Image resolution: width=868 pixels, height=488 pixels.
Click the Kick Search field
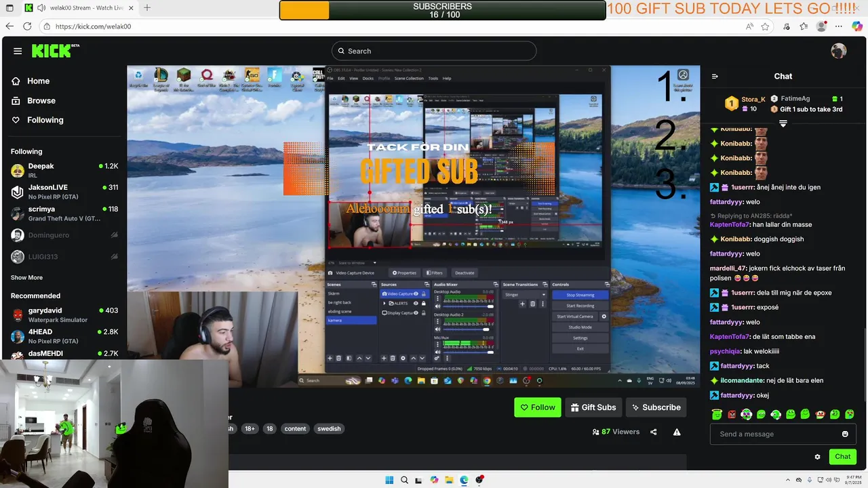(434, 51)
